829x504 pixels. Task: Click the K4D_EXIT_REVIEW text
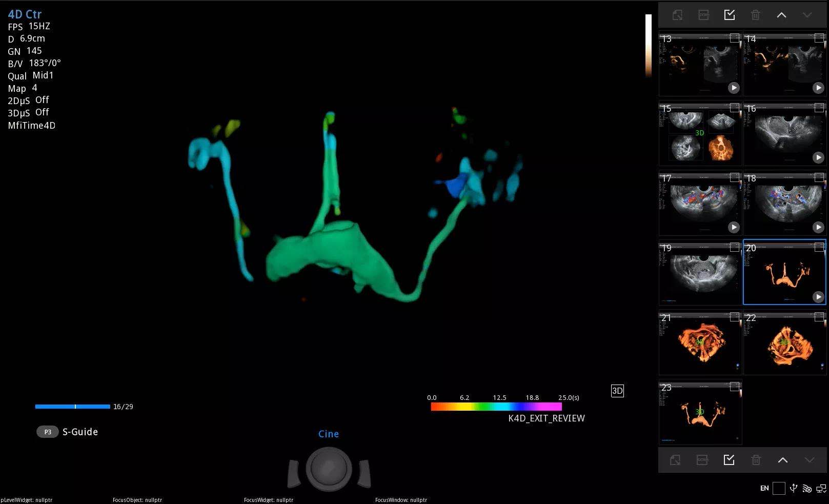point(546,418)
